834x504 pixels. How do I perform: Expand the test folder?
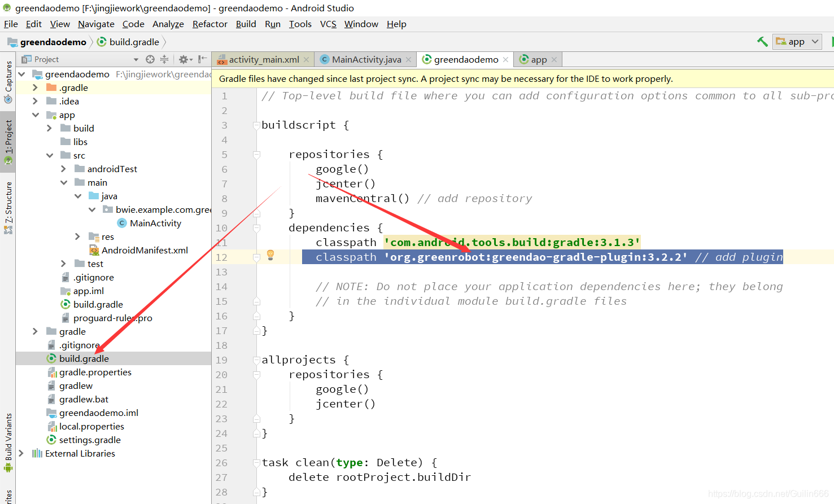pyautogui.click(x=63, y=264)
